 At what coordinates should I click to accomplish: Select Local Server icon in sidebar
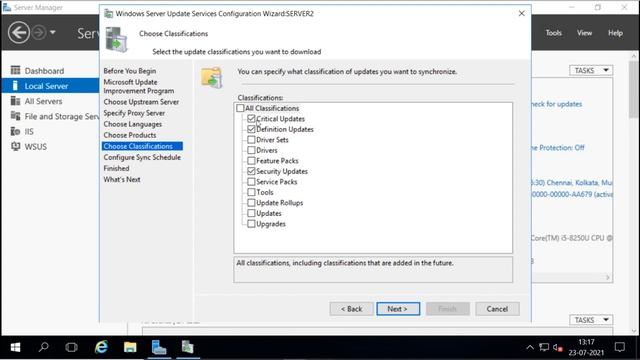(16, 86)
